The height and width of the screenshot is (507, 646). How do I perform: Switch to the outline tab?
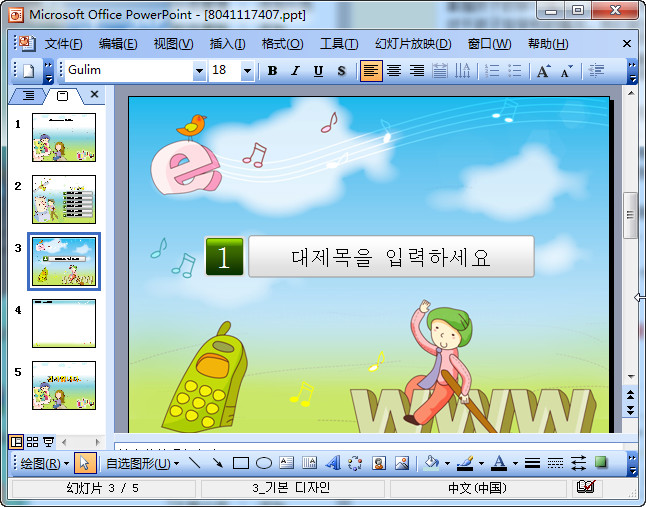click(x=28, y=96)
